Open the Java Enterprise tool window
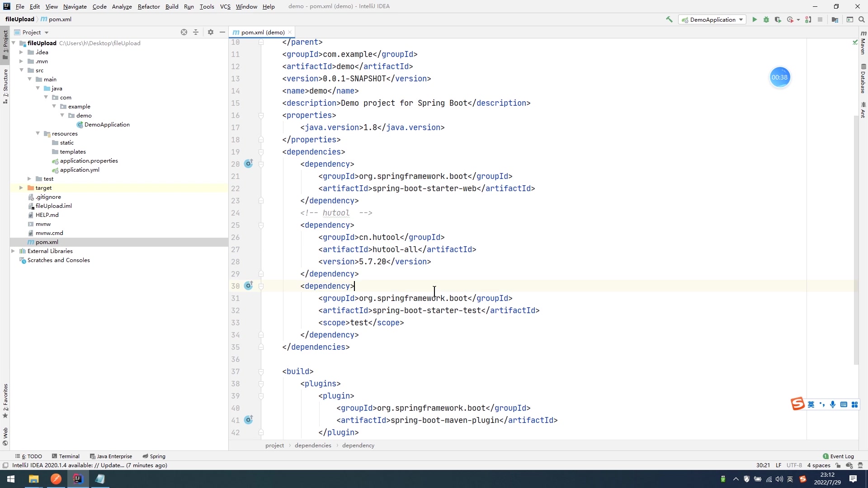The width and height of the screenshot is (868, 488). [111, 456]
